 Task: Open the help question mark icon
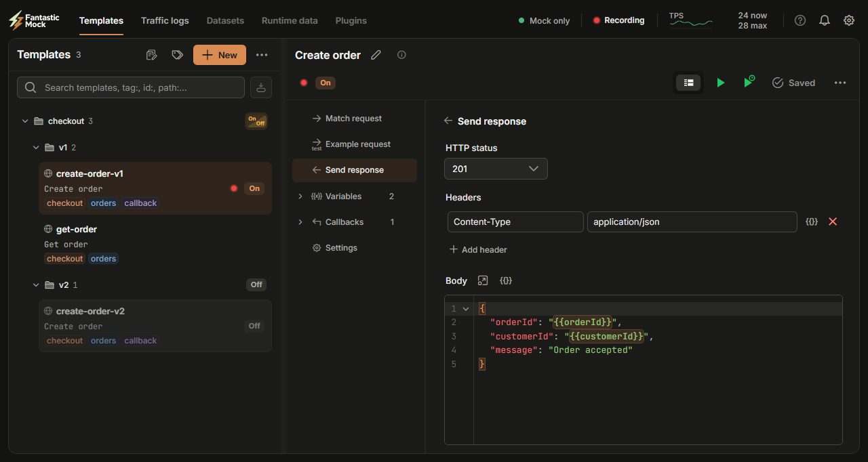800,20
